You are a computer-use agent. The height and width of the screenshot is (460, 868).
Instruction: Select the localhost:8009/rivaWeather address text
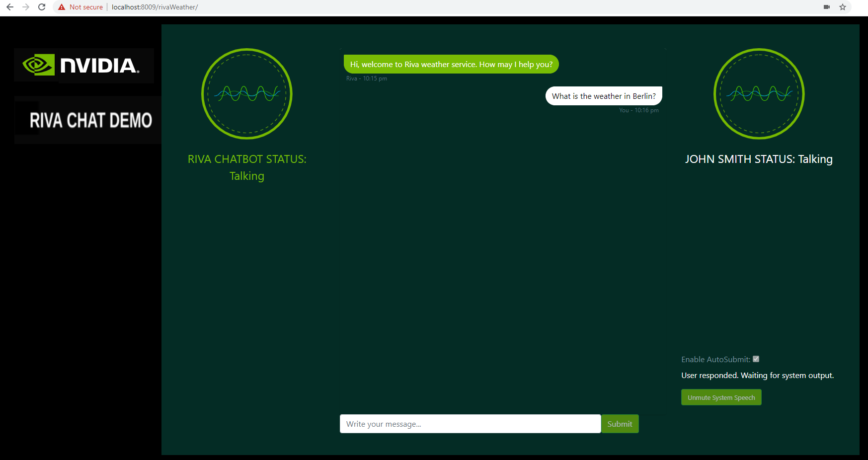(155, 7)
